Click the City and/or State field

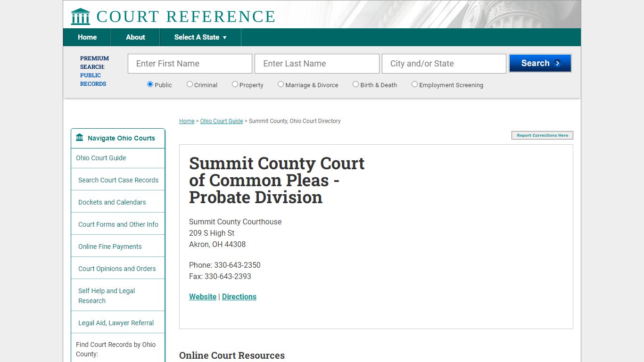[x=444, y=64]
